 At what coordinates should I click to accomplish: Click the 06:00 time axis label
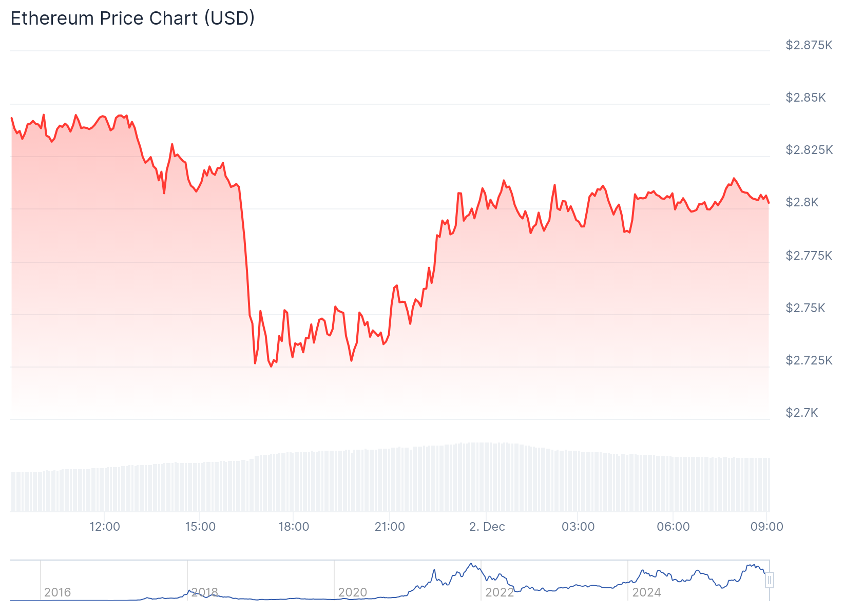pos(674,527)
